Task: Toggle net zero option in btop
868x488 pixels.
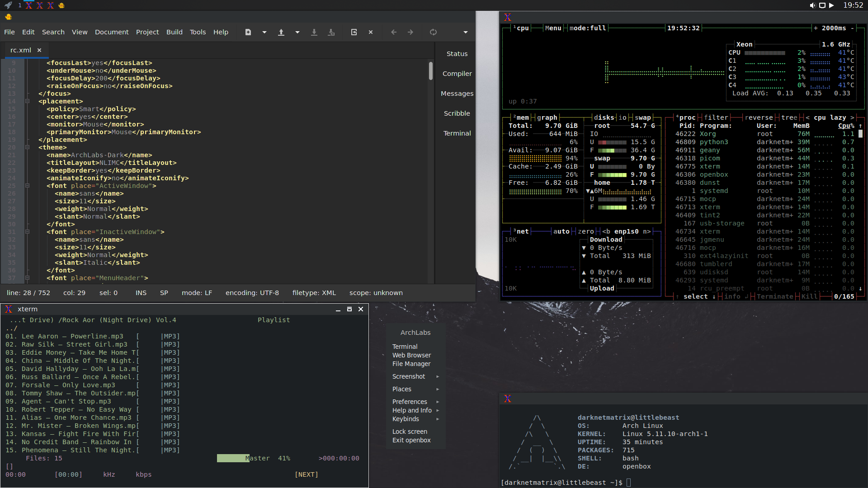Action: coord(586,231)
